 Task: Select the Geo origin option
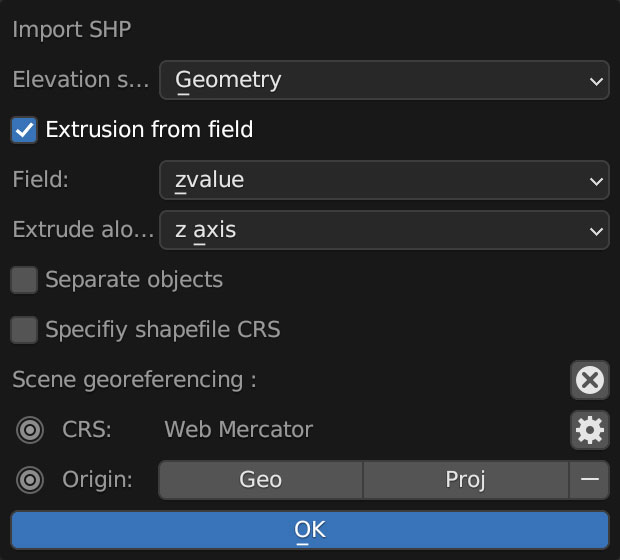260,480
